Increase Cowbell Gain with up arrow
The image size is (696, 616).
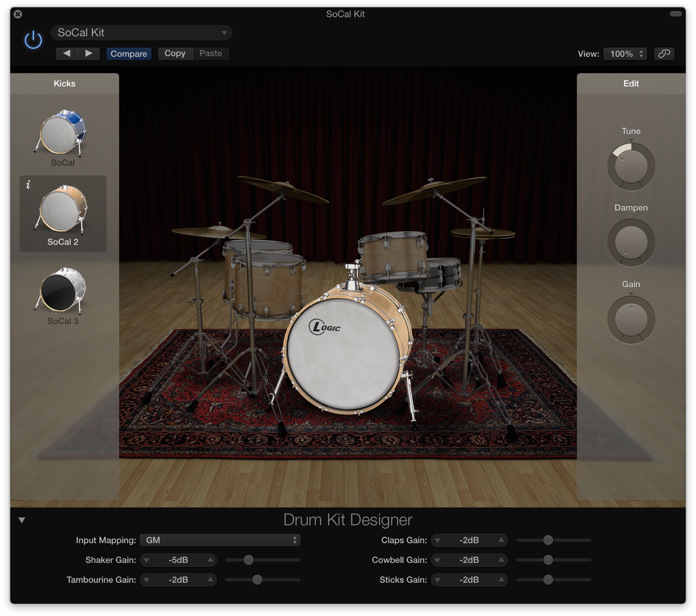click(501, 560)
